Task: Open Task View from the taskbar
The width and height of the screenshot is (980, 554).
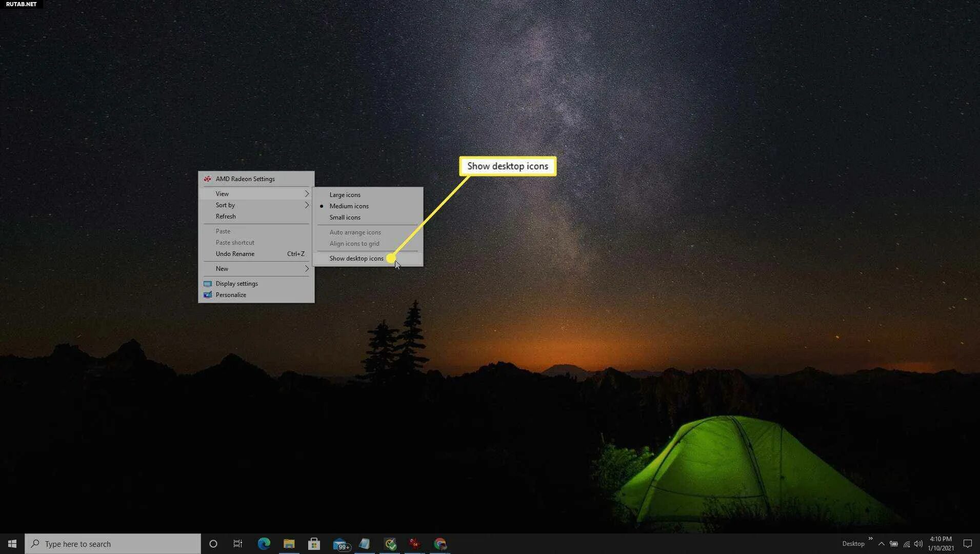Action: click(238, 544)
